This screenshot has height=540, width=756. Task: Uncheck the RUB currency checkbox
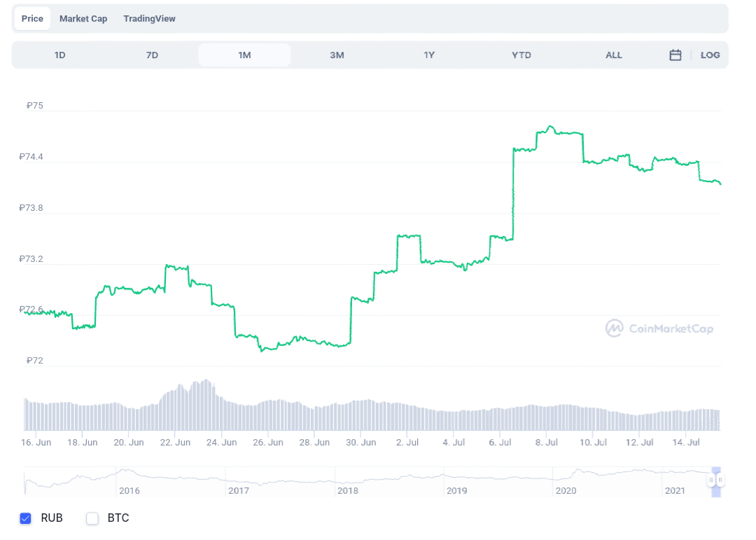26,518
